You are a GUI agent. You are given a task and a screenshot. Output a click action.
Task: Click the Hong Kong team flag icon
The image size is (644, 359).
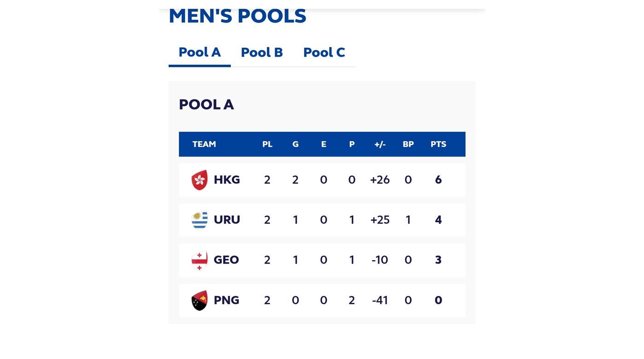click(x=199, y=180)
